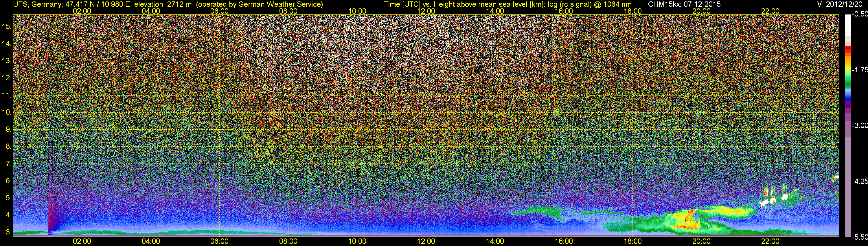
Task: Click the 14:00 label on lower time axis
Action: tap(495, 241)
